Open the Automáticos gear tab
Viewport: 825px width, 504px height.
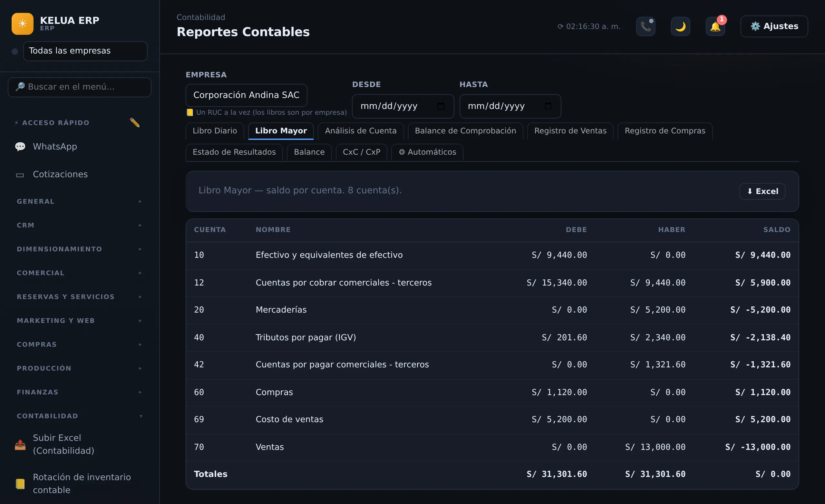coord(427,152)
